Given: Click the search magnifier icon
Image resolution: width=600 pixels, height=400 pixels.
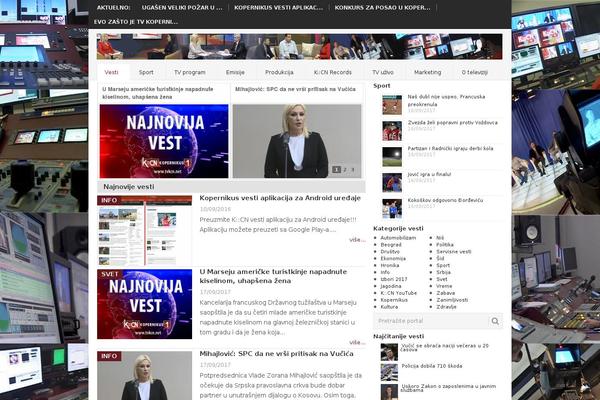Looking at the screenshot, I should click(x=495, y=321).
